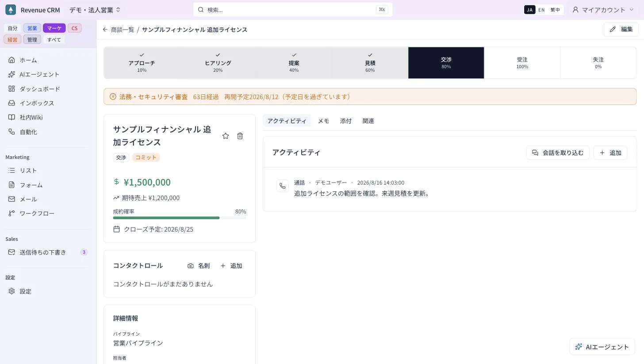Select the 失注 0% stage

click(598, 63)
